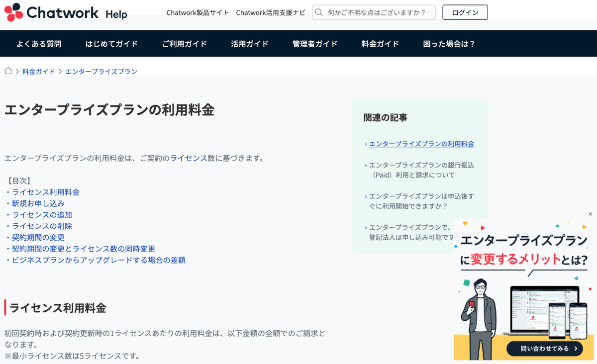The height and width of the screenshot is (364, 597).
Task: Open はじめてガイド menu
Action: pos(111,44)
